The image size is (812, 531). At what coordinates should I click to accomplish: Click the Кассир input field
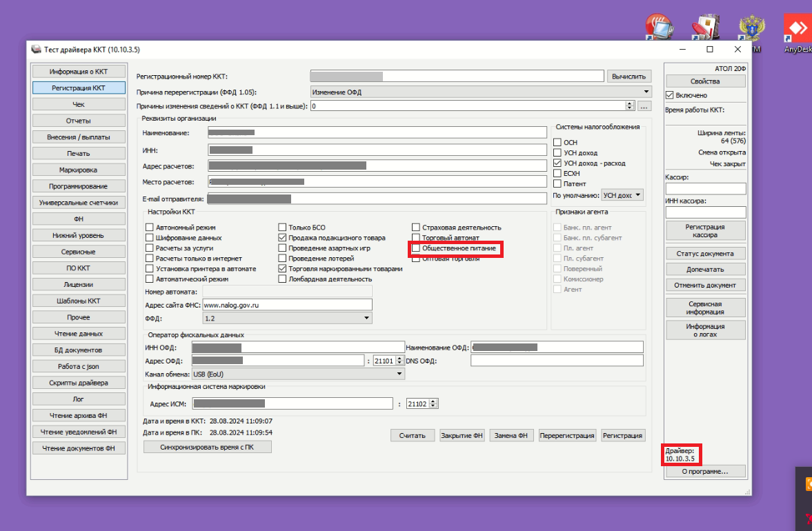click(705, 188)
